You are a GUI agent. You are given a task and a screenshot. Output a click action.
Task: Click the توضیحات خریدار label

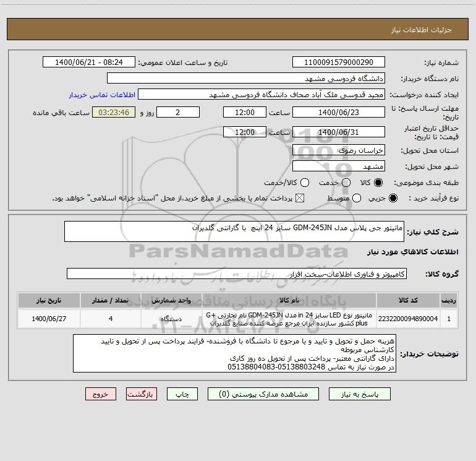(429, 354)
